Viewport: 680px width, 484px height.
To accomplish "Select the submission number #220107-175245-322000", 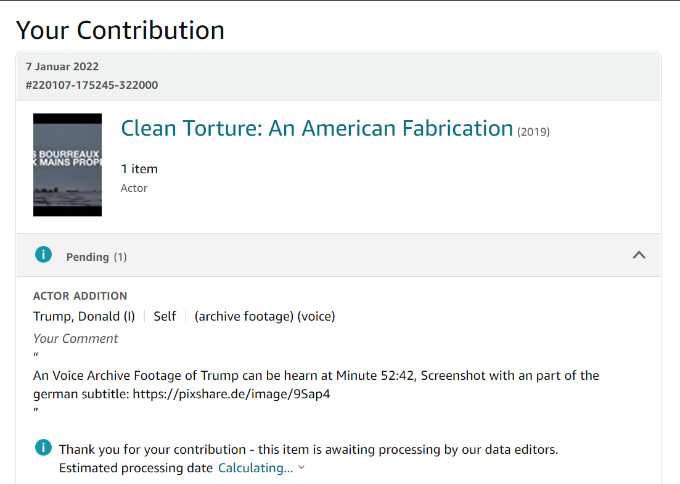I will 92,85.
